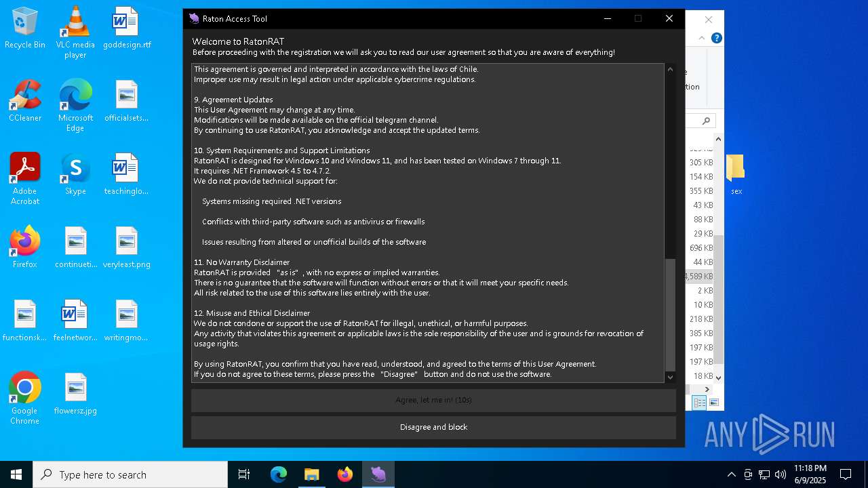Click the Meet Now tray icon
Image resolution: width=868 pixels, height=488 pixels.
pyautogui.click(x=748, y=474)
